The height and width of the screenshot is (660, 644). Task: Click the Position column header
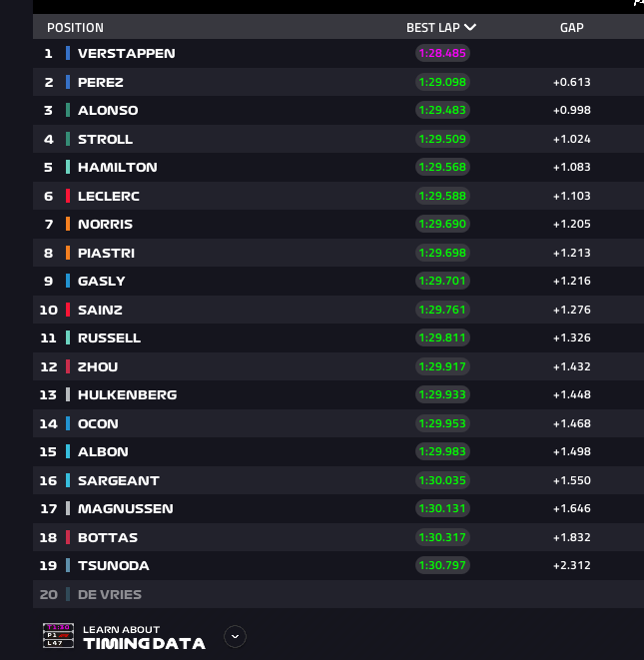pos(75,27)
